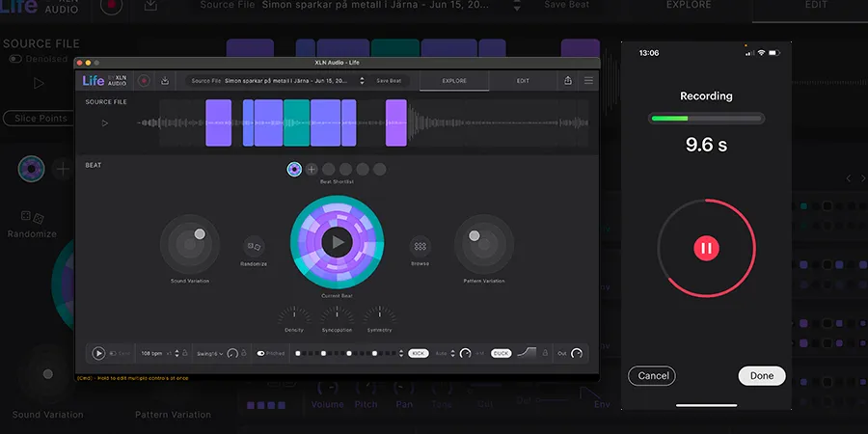Click the first empty Beat Shortlist slot
This screenshot has width=868, height=434.
[329, 170]
